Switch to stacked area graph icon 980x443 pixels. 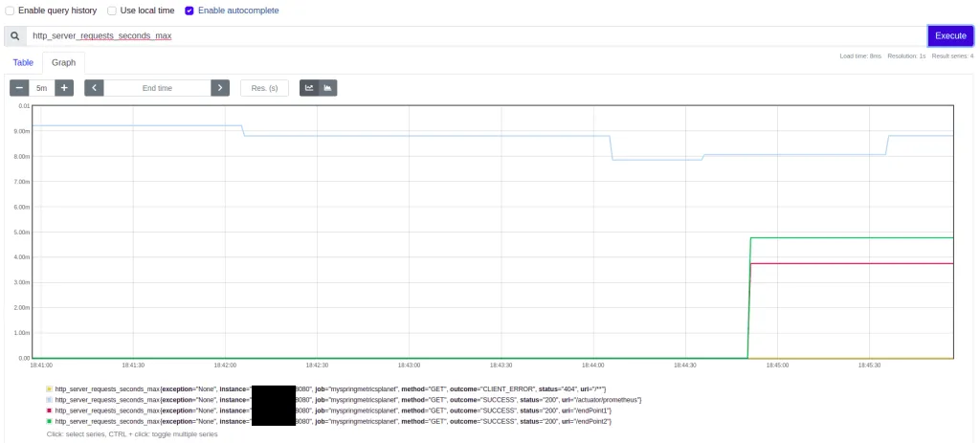pos(328,88)
